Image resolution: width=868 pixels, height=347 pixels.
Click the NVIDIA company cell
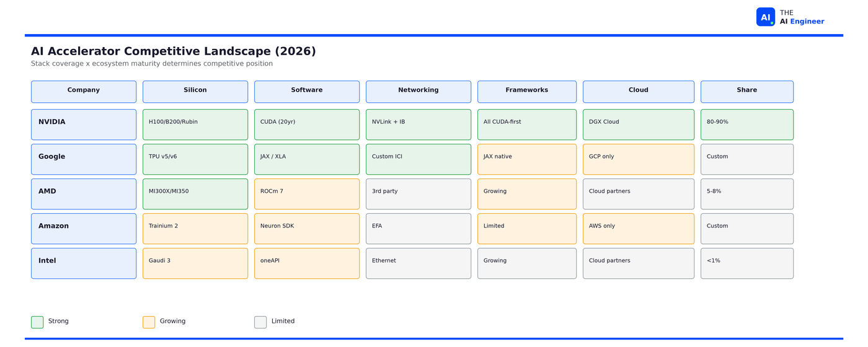click(84, 125)
